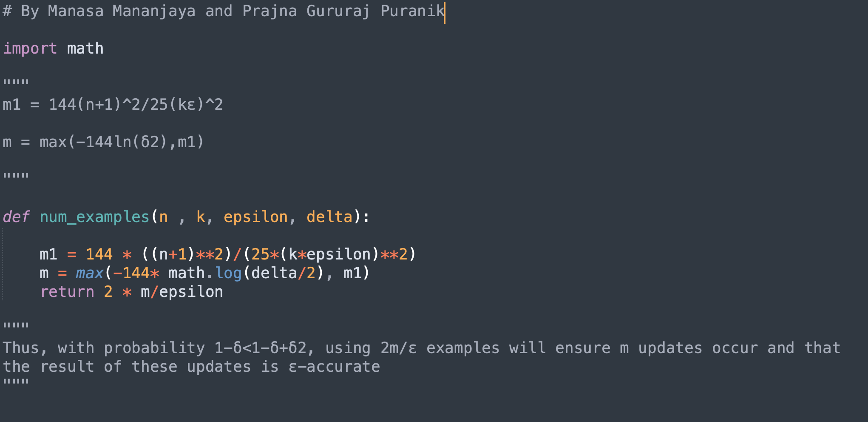Viewport: 868px width, 422px height.
Task: Click the word Gururaj in the comment
Action: coord(338,11)
